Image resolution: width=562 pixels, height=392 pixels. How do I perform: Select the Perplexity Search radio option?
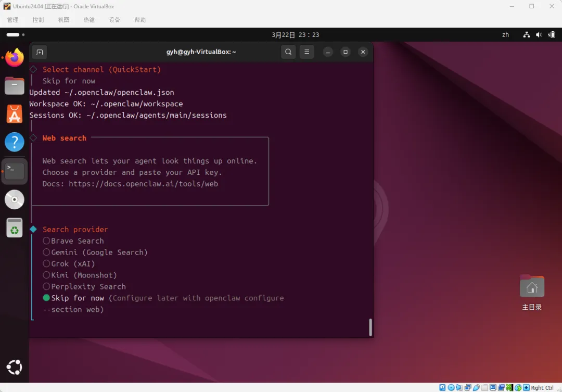[46, 286]
